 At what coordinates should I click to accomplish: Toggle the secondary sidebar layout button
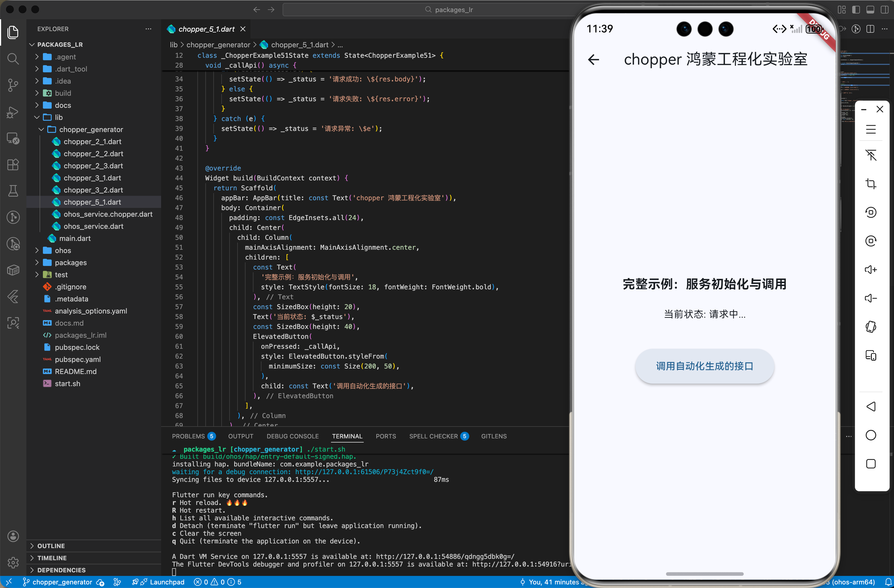tap(885, 10)
